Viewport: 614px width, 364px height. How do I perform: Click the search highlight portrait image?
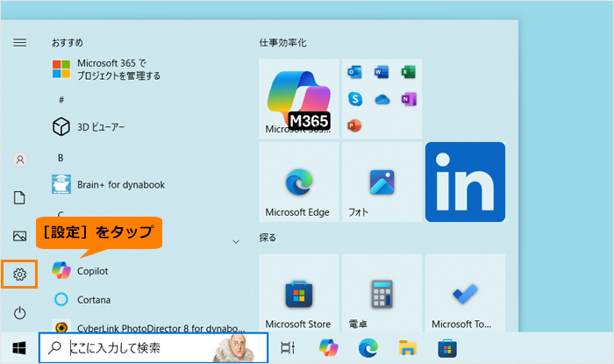point(236,348)
